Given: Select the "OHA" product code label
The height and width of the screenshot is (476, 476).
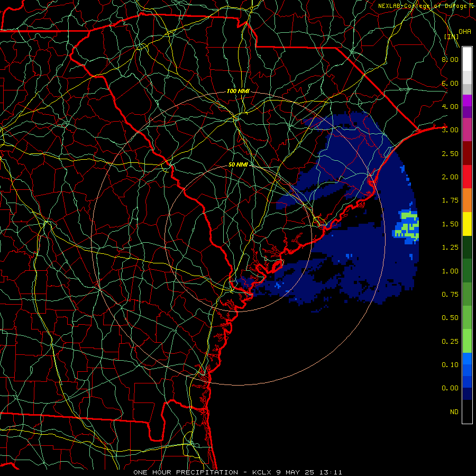Looking at the screenshot, I should tap(465, 31).
